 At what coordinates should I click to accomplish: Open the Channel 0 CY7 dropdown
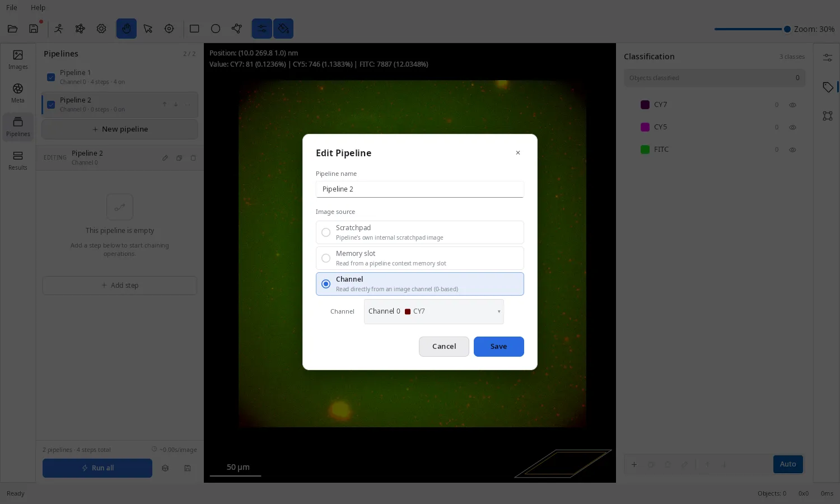(434, 311)
